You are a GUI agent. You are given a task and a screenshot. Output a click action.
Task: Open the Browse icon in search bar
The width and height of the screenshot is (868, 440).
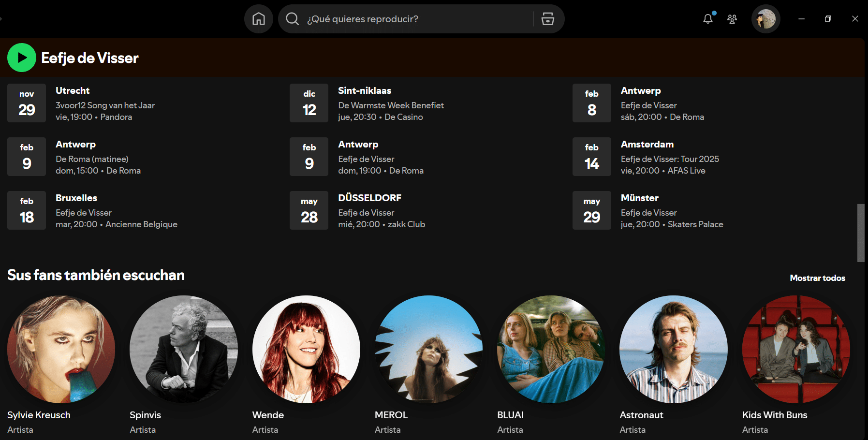(x=547, y=19)
